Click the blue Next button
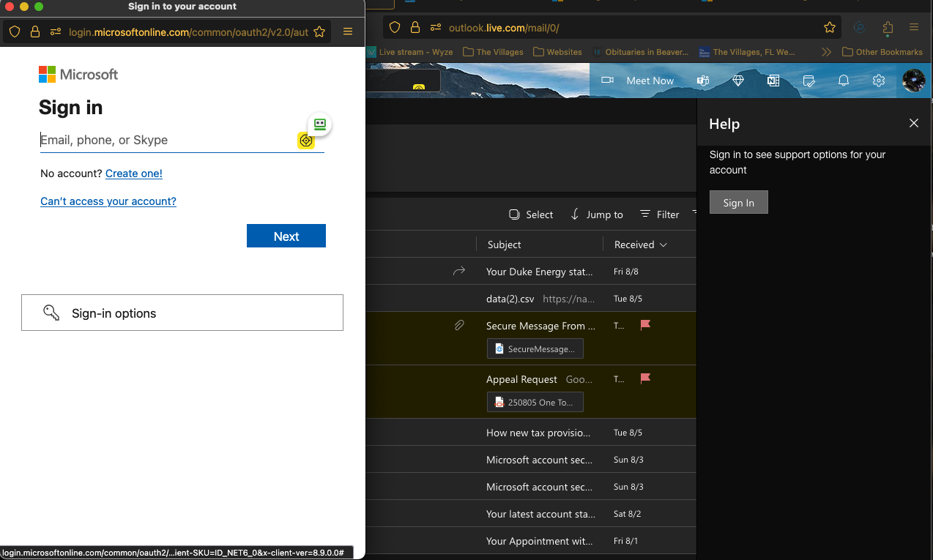This screenshot has height=560, width=933. click(x=286, y=236)
